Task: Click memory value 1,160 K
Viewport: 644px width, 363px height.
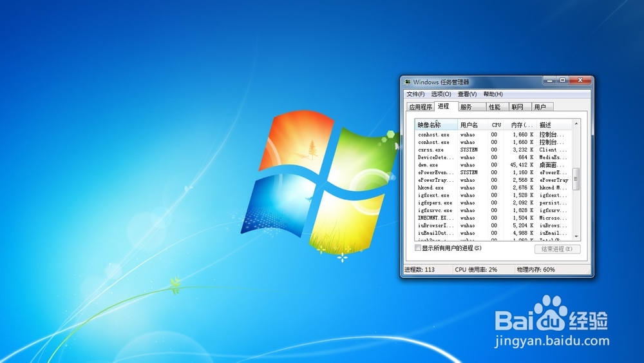Action: (x=523, y=173)
